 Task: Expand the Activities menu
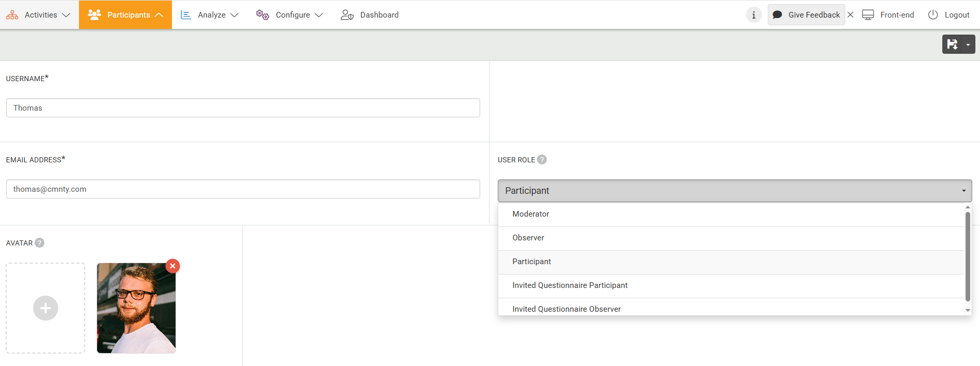click(x=39, y=15)
